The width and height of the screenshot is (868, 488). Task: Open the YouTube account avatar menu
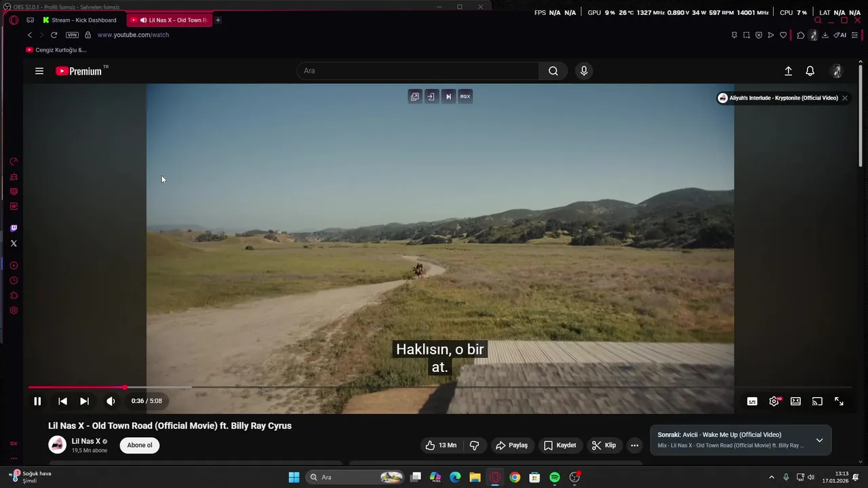pos(837,71)
